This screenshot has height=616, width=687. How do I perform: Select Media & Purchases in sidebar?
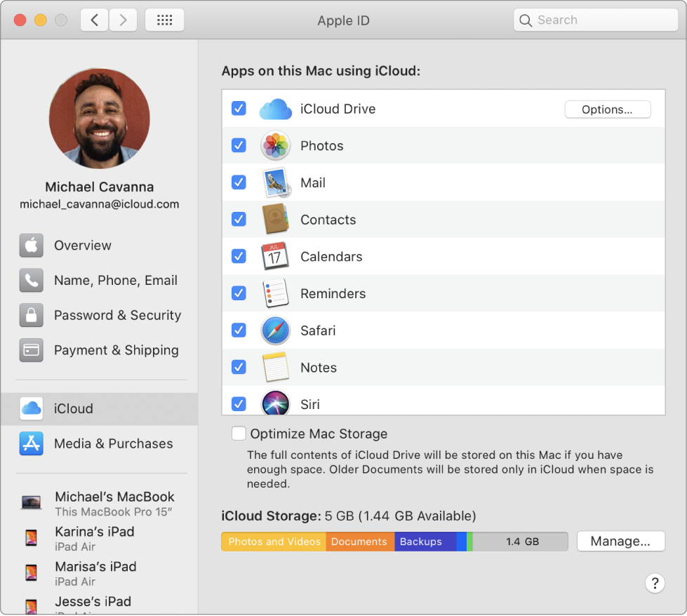point(113,443)
